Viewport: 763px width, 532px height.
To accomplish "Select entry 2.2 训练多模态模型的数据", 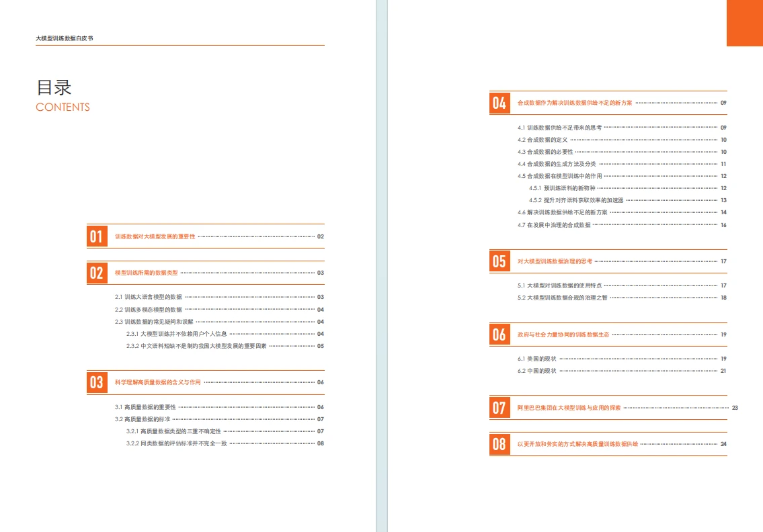I will point(149,309).
